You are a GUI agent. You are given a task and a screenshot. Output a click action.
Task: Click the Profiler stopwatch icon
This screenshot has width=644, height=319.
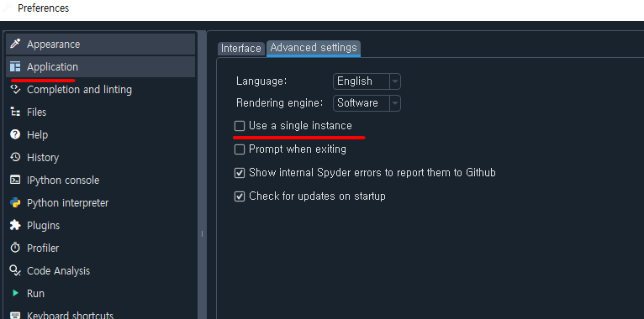click(x=15, y=248)
